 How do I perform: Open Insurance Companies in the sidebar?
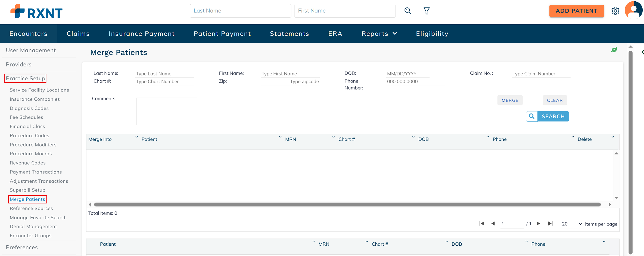(35, 99)
